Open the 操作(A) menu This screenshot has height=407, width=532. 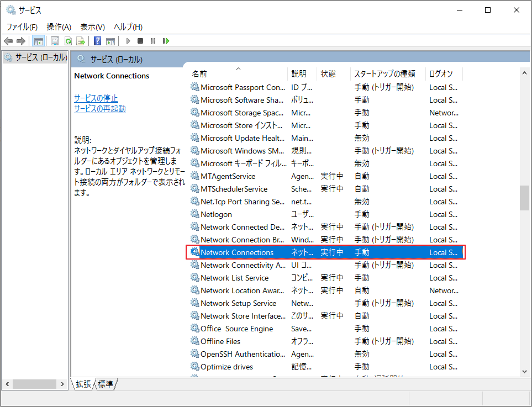(59, 27)
